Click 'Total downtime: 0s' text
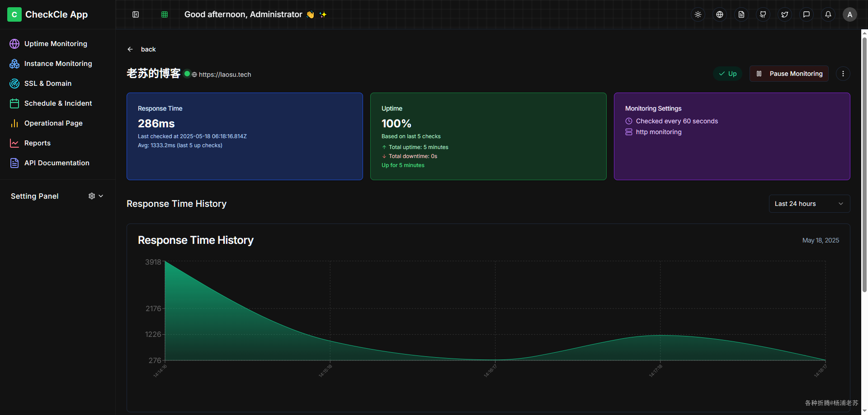Image resolution: width=868 pixels, height=415 pixels. tap(413, 156)
